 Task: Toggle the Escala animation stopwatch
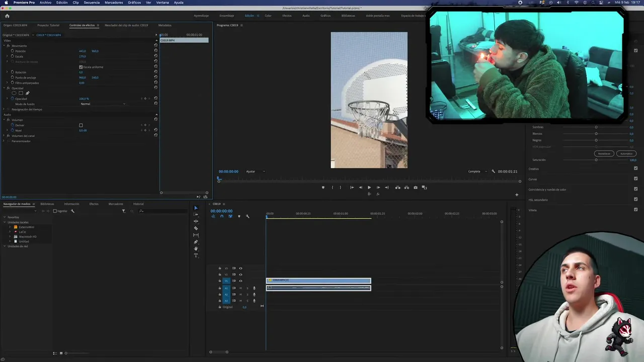[13, 56]
